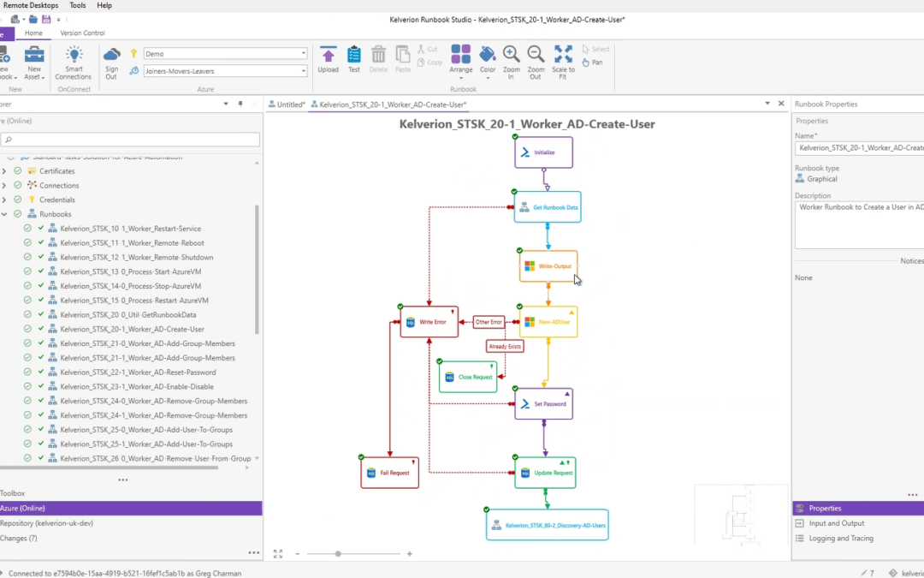Open the Tools menu
Image resolution: width=924 pixels, height=578 pixels.
(x=77, y=5)
